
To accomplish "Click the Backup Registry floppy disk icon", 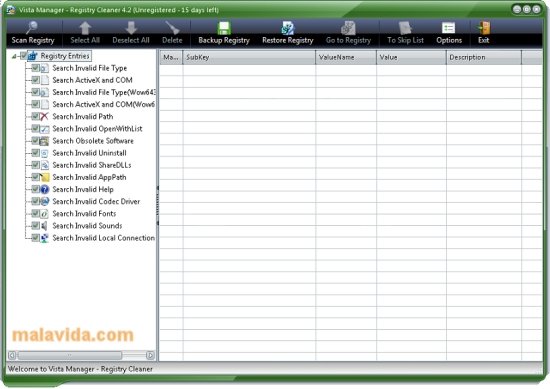I will (223, 28).
